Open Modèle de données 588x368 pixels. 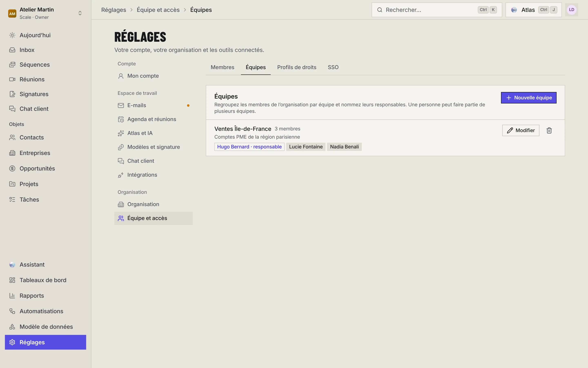click(46, 327)
